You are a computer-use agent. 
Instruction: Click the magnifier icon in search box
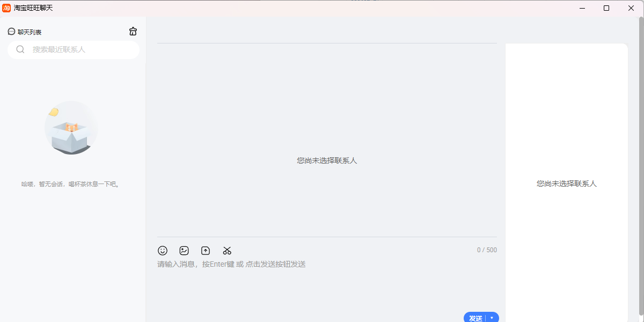[x=20, y=49]
